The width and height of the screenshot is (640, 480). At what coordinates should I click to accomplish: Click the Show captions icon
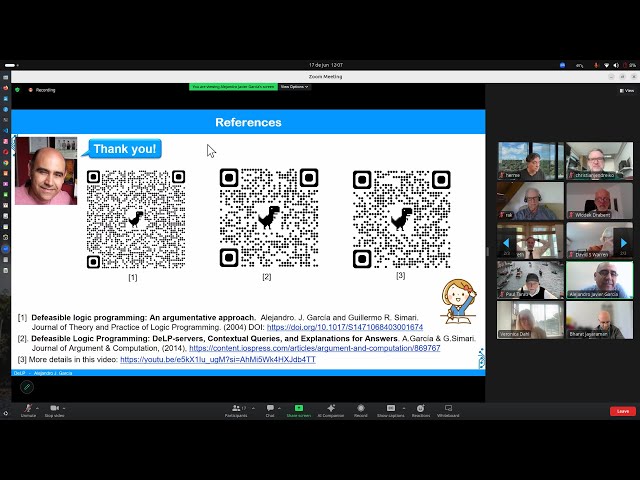click(x=390, y=409)
